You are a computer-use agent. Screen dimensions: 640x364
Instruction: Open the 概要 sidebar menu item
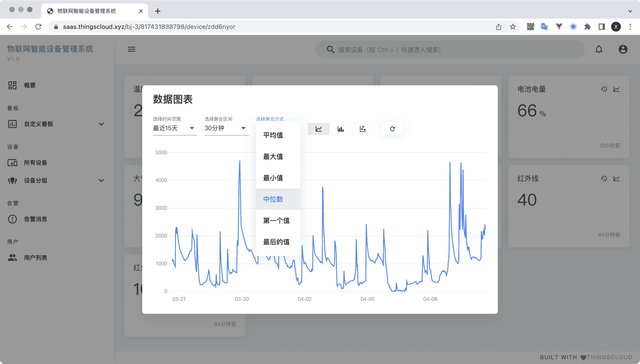(30, 85)
